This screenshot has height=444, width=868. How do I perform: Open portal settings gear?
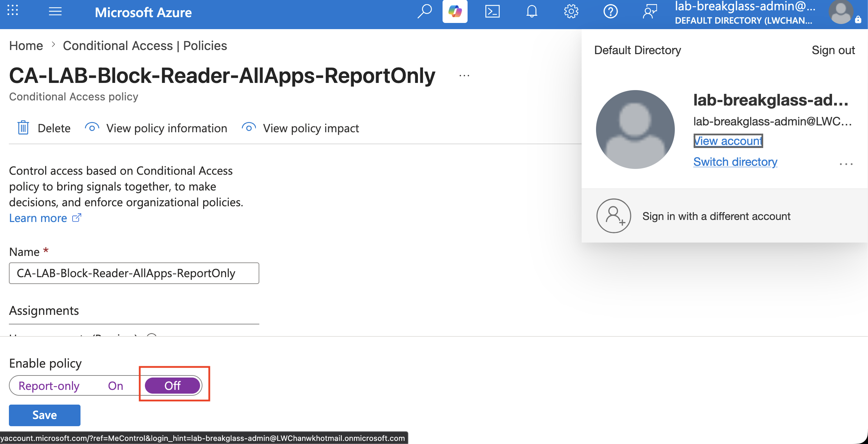click(x=571, y=12)
